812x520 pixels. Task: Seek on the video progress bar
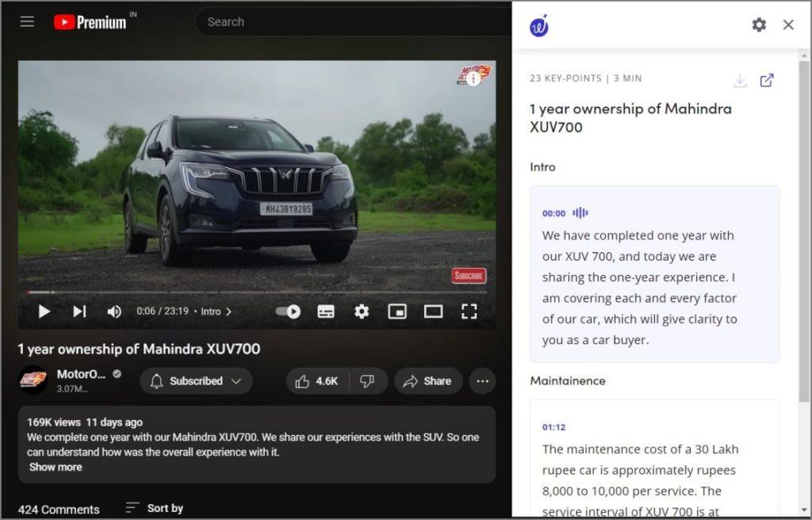pyautogui.click(x=257, y=292)
